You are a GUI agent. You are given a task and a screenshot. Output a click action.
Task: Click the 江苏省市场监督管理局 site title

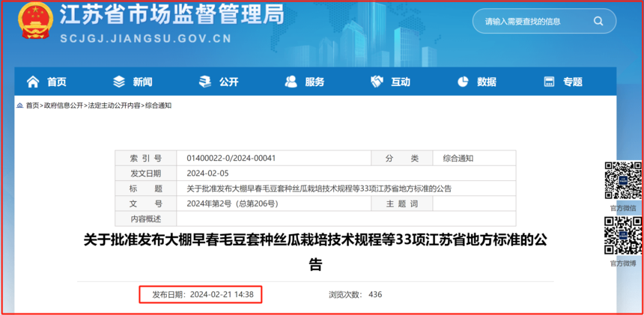tap(172, 15)
